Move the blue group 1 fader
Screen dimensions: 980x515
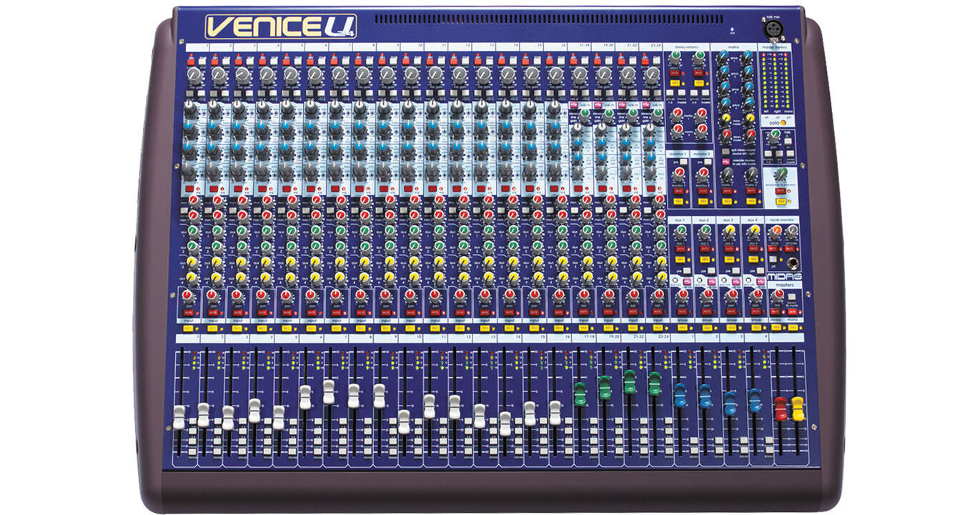(680, 396)
